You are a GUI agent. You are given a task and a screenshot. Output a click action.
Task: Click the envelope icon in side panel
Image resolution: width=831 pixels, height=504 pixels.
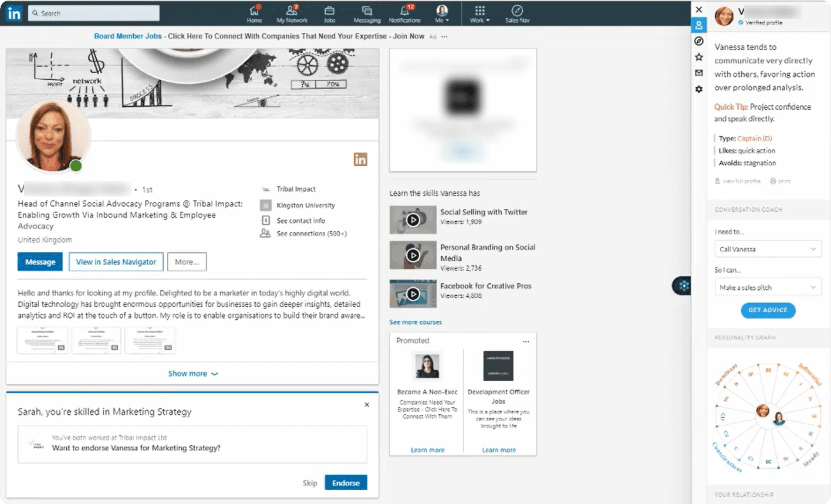click(698, 73)
